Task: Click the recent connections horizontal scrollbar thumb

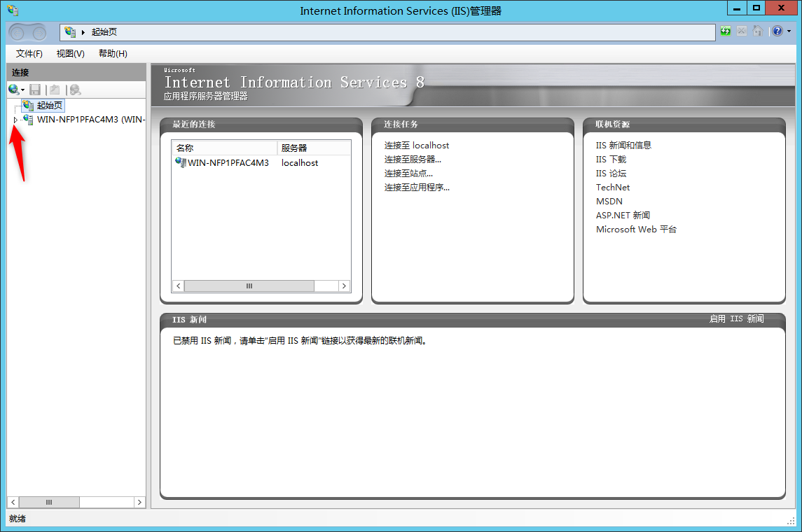Action: (x=249, y=286)
